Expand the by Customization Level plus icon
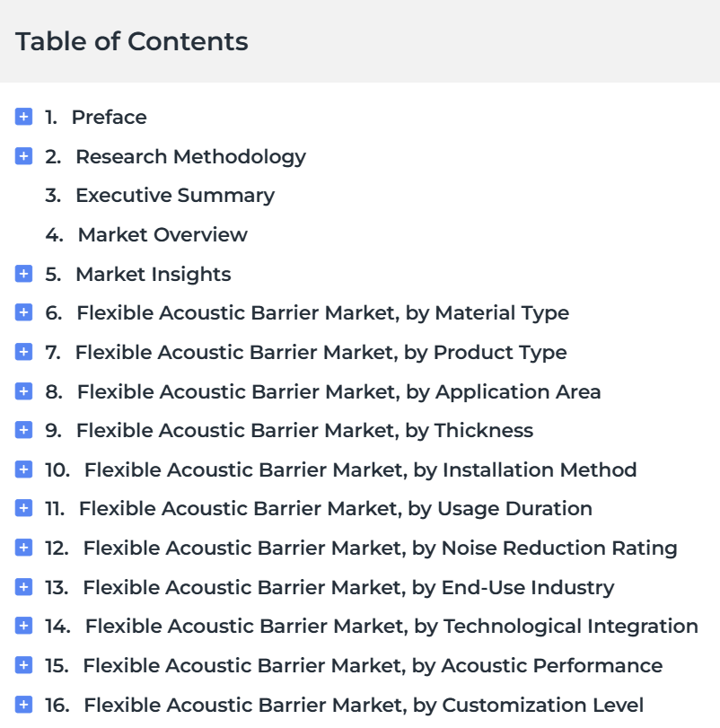This screenshot has width=720, height=728. [23, 705]
